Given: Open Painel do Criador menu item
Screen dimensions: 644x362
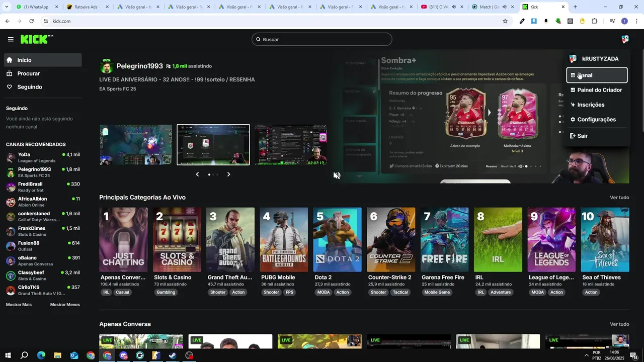Looking at the screenshot, I should coord(597,90).
